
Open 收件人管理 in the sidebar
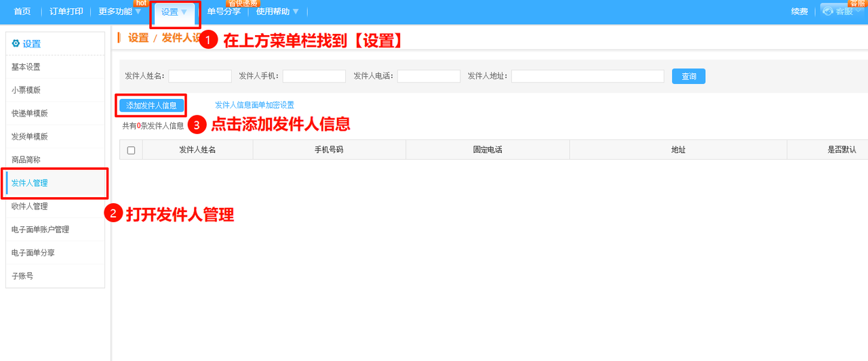click(x=55, y=206)
